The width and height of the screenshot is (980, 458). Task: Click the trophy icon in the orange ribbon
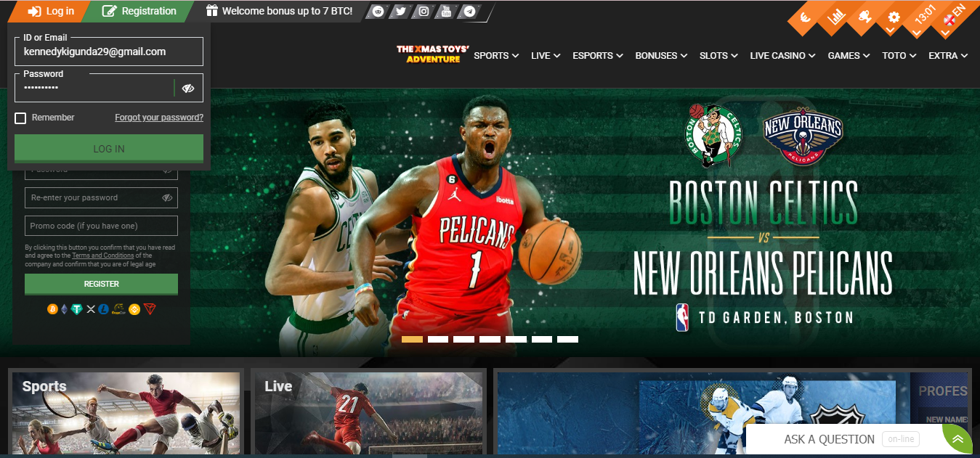coord(864,17)
